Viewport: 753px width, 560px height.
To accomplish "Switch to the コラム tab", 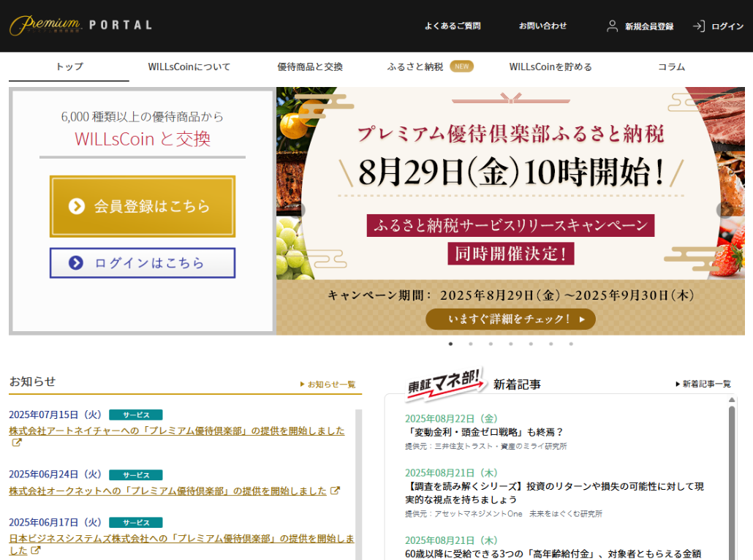I will tap(671, 67).
